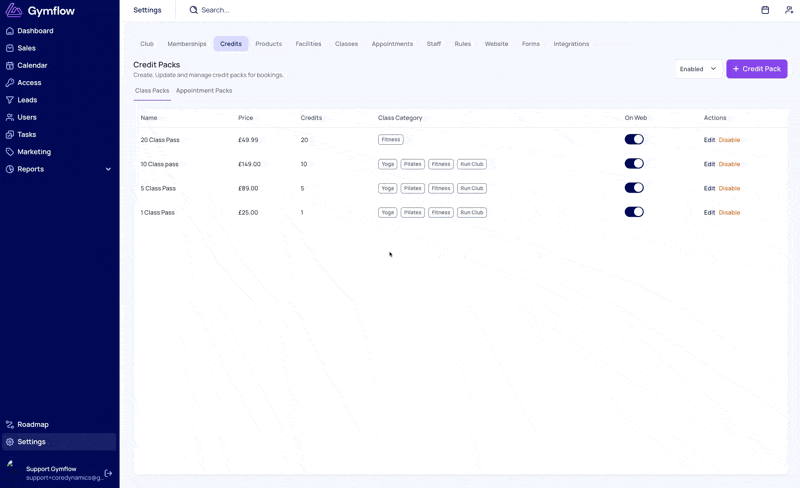This screenshot has height=488, width=800.
Task: Switch to the Appointment Packs tab
Action: pos(204,91)
